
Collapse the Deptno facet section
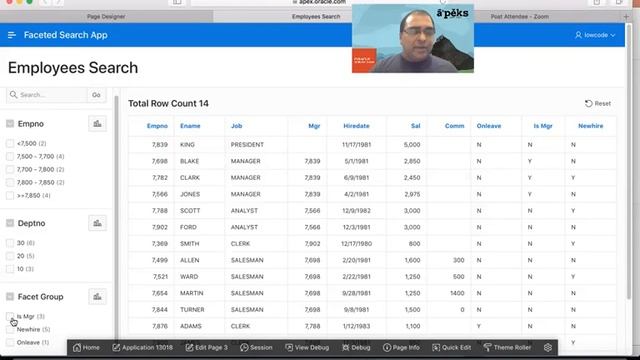tap(10, 223)
